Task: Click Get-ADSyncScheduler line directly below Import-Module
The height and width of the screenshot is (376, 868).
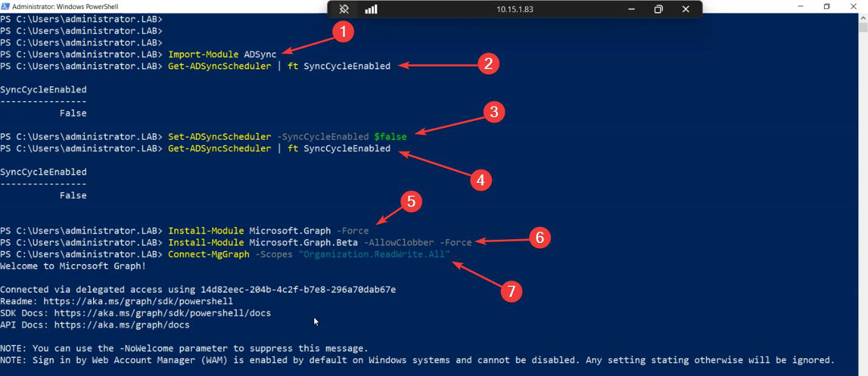Action: click(x=279, y=66)
